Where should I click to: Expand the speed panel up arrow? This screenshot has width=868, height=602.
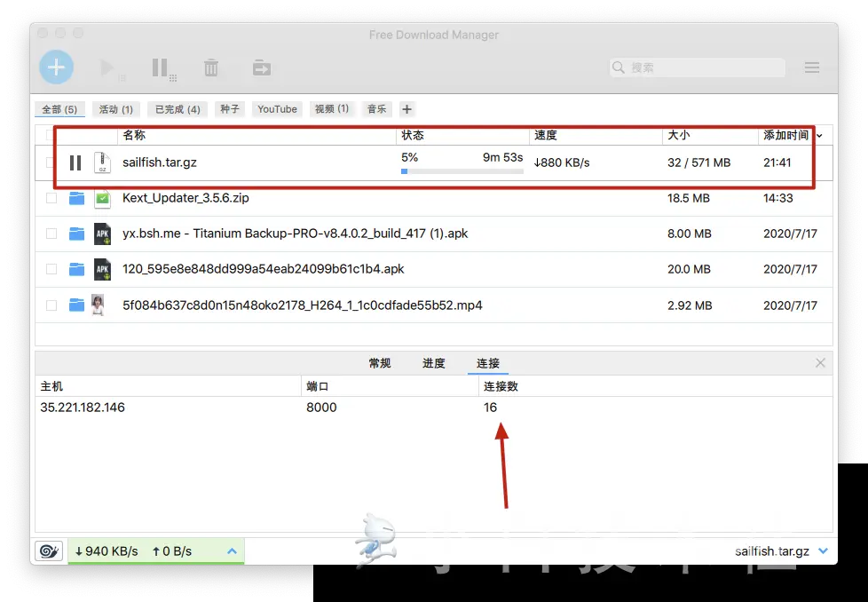coord(232,551)
